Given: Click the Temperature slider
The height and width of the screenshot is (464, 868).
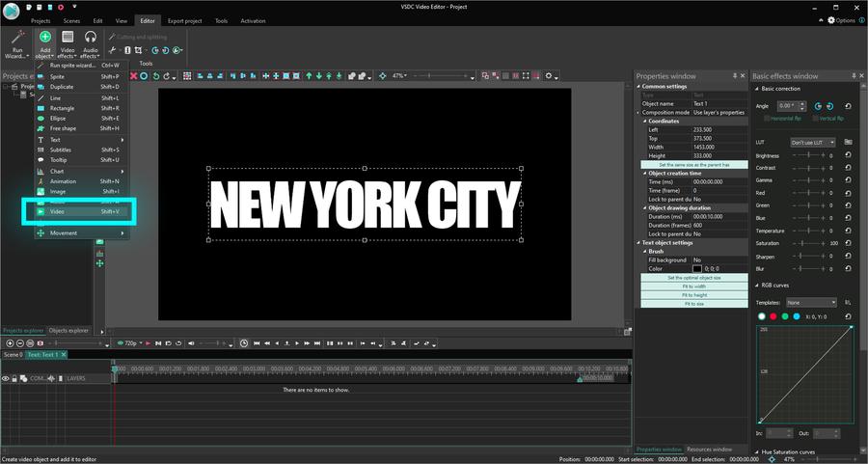Looking at the screenshot, I should (x=809, y=231).
